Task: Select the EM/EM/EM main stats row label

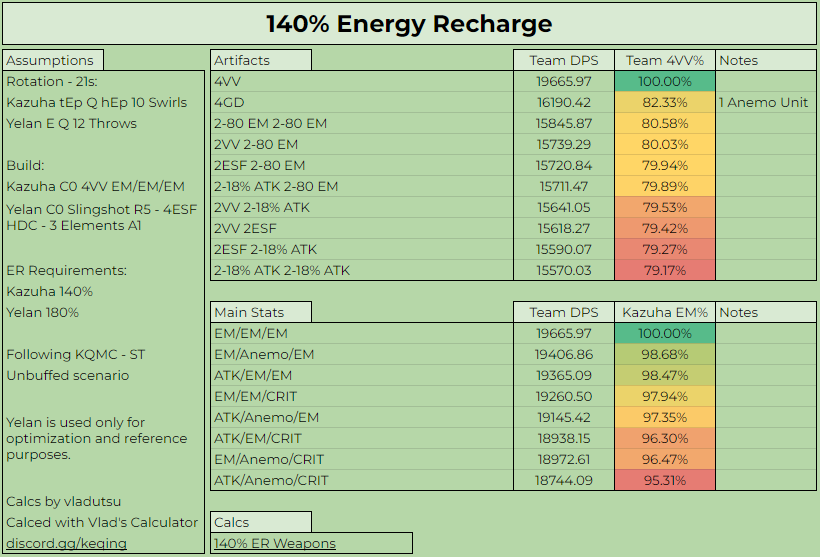Action: coord(361,333)
